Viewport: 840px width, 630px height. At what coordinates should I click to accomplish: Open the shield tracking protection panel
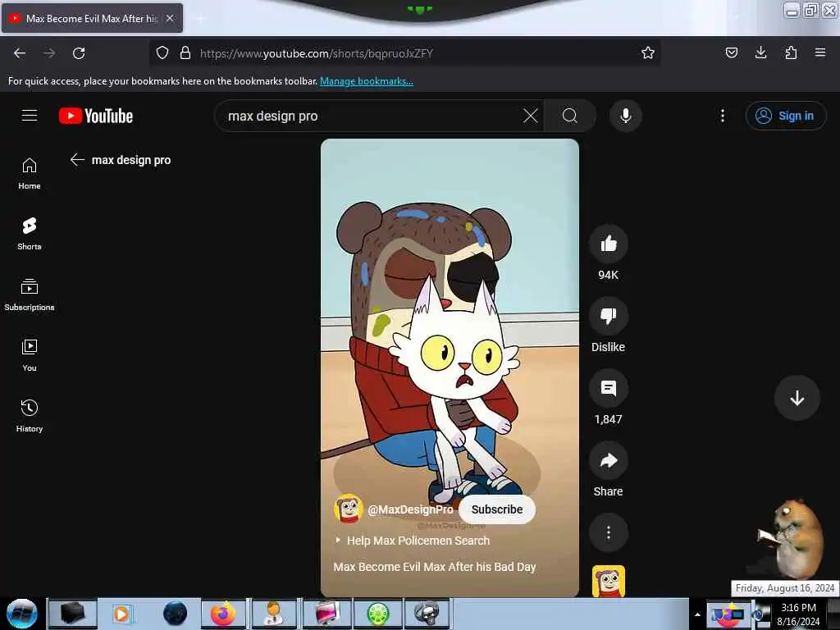click(x=162, y=52)
